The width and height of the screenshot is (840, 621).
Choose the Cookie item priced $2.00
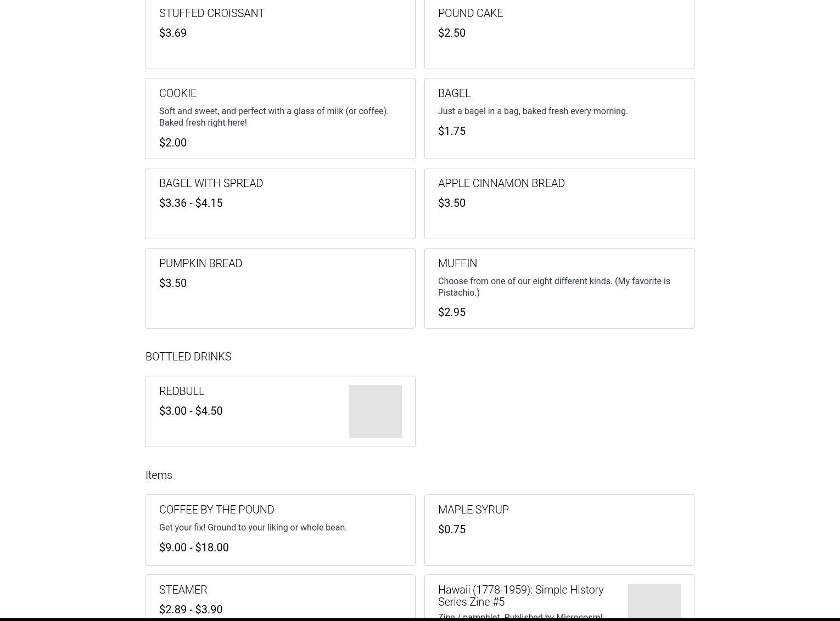coord(280,118)
